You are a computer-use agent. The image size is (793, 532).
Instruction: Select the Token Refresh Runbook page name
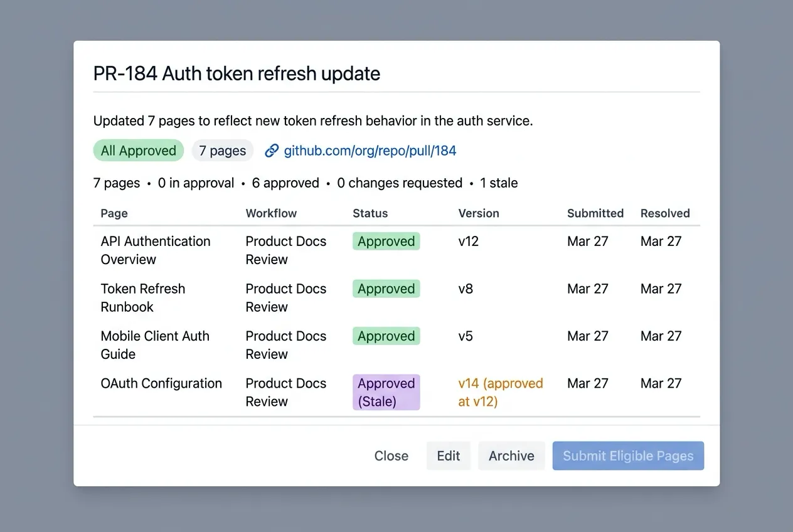(143, 297)
